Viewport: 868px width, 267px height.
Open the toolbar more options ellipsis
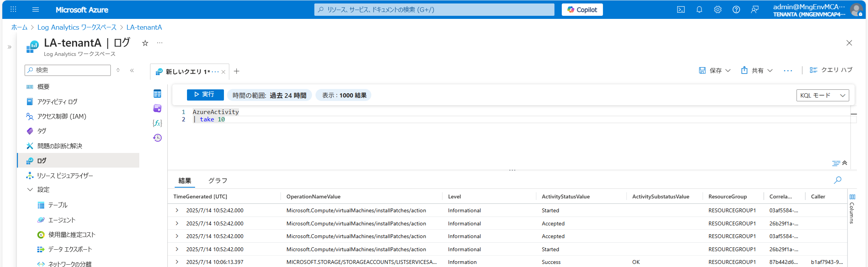click(788, 71)
